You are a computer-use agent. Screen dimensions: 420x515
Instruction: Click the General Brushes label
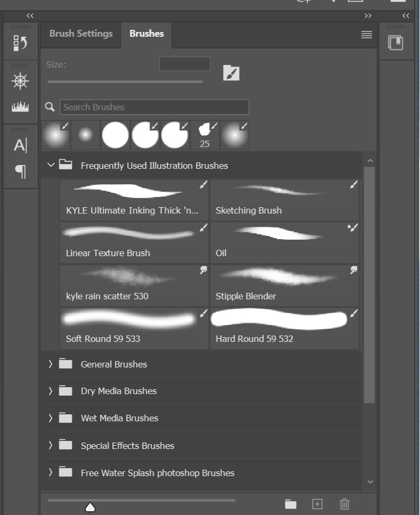coord(114,364)
